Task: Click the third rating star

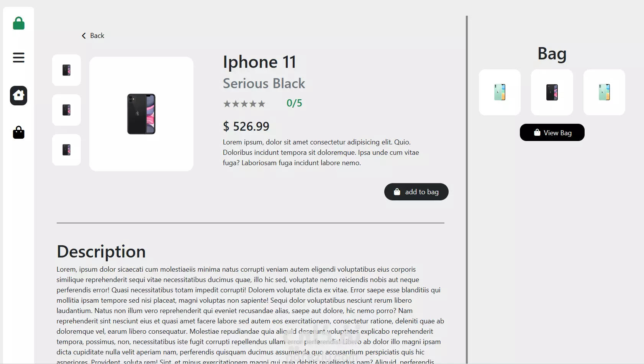Action: 244,103
